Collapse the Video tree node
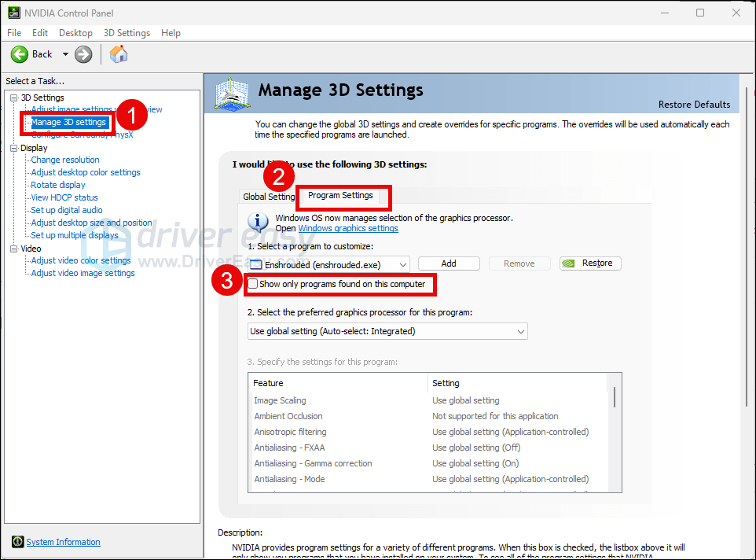 coord(13,249)
